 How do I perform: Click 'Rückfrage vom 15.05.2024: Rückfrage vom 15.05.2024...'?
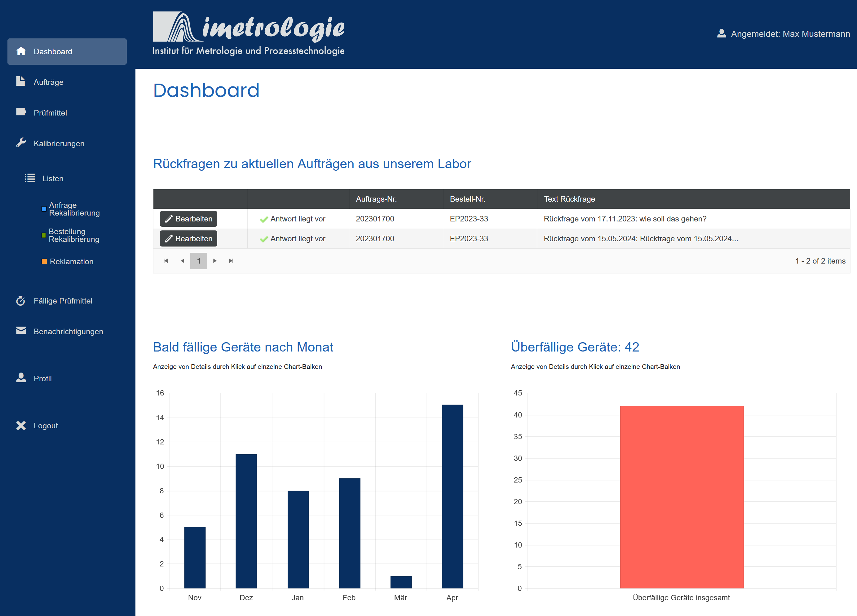tap(641, 239)
